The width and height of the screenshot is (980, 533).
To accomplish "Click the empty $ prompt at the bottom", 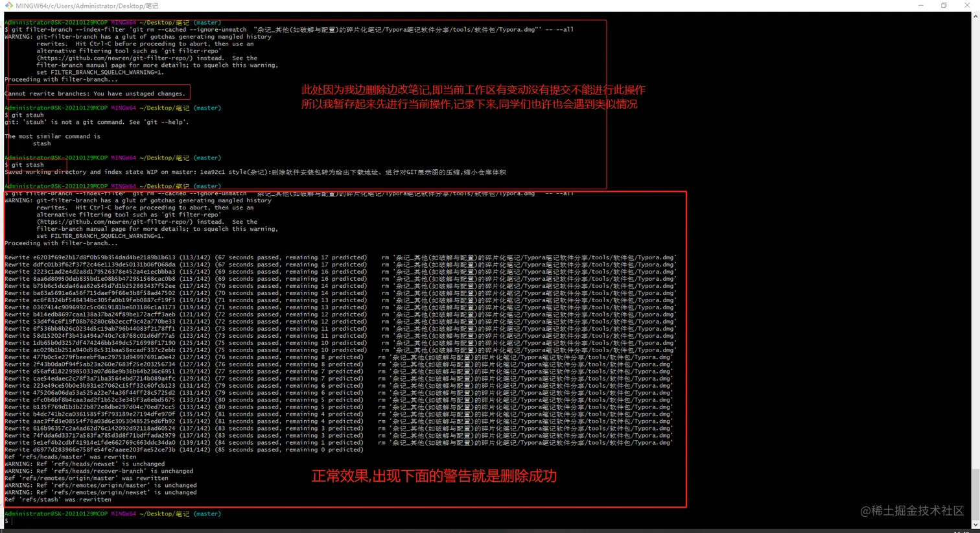I will 8,521.
